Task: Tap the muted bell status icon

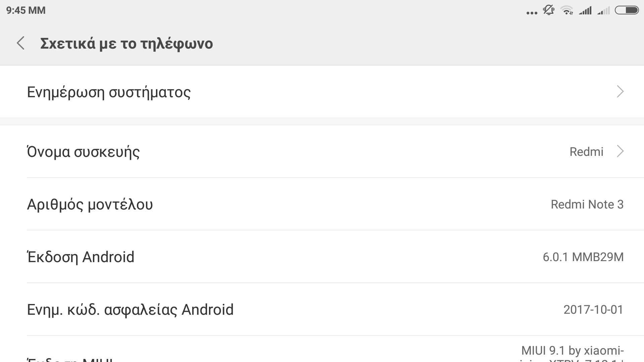Action: click(549, 10)
